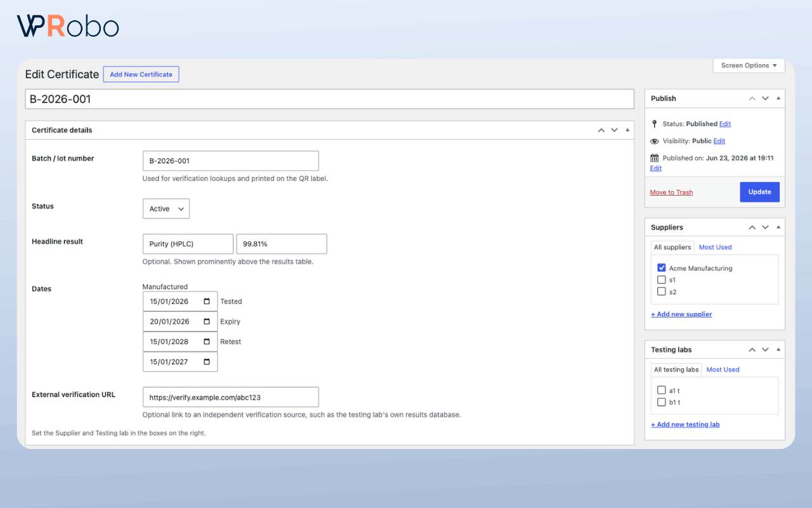This screenshot has width=812, height=508.
Task: Click Add new supplier link
Action: coord(681,314)
